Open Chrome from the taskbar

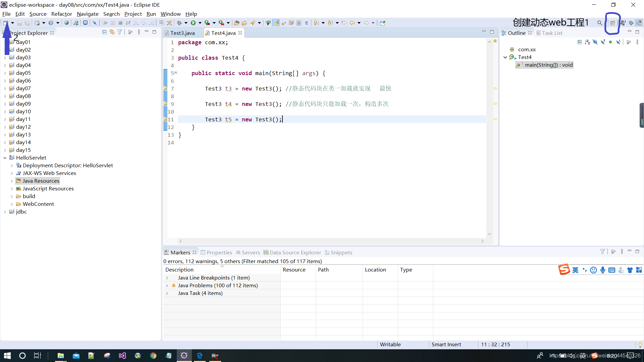[x=153, y=356]
